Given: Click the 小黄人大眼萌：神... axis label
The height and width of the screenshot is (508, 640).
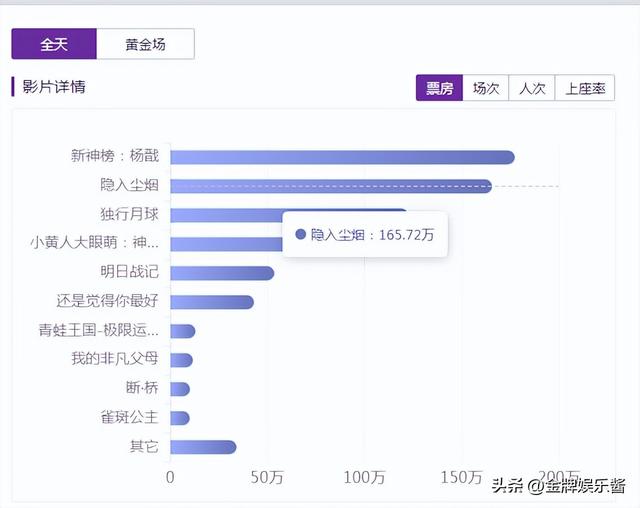Looking at the screenshot, I should pos(95,242).
